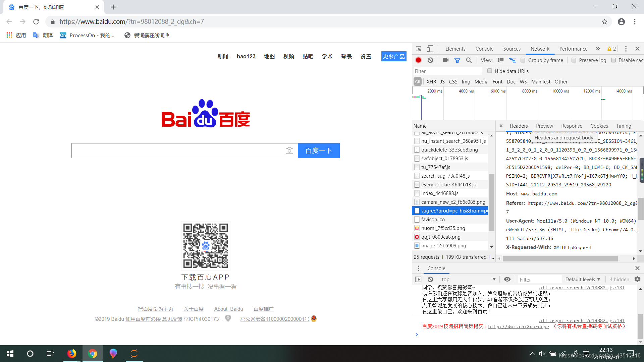Enable Preserve log checkbox
Image resolution: width=644 pixels, height=362 pixels.
pos(574,60)
